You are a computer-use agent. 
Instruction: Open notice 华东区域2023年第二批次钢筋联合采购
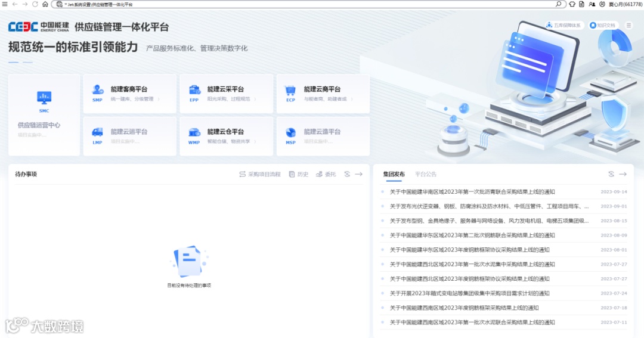472,235
